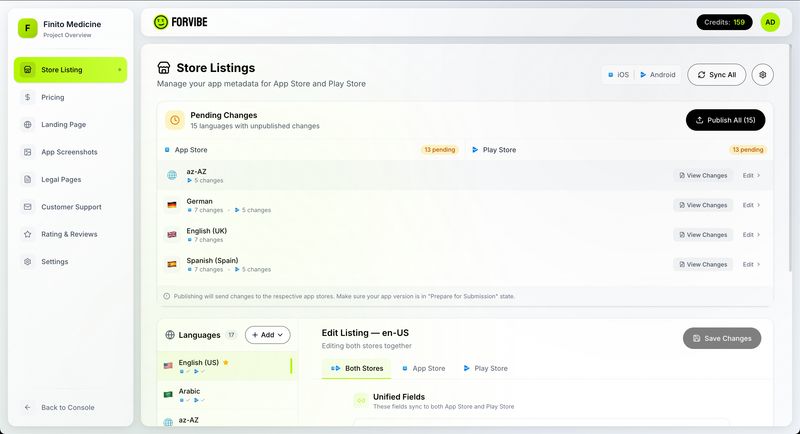Click the English (UK) flag icon

[172, 235]
